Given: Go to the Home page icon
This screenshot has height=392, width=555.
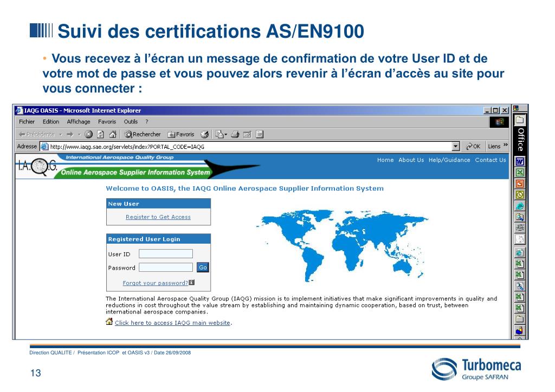Looking at the screenshot, I should coord(113,134).
